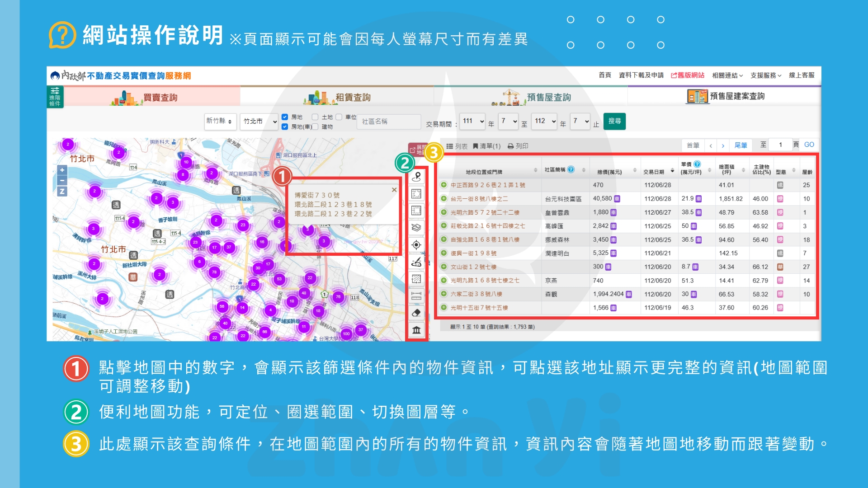Expand the 相關連結 menu
The width and height of the screenshot is (868, 488).
(727, 75)
